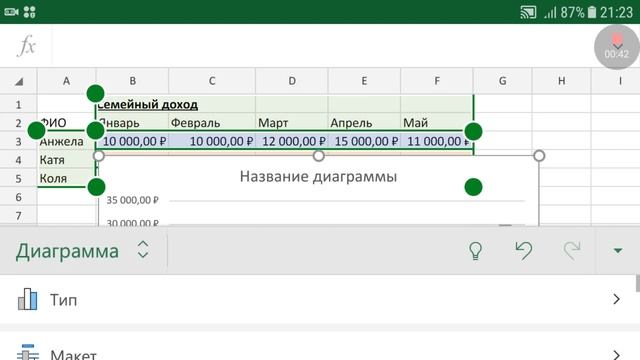The height and width of the screenshot is (360, 640).
Task: Click the Катя cell
Action: tap(66, 160)
